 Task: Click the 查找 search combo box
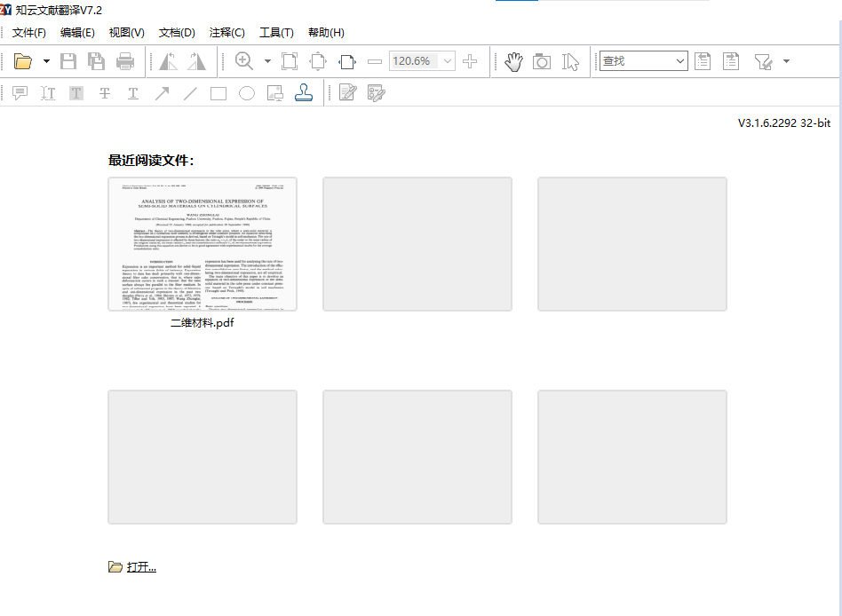tap(643, 61)
